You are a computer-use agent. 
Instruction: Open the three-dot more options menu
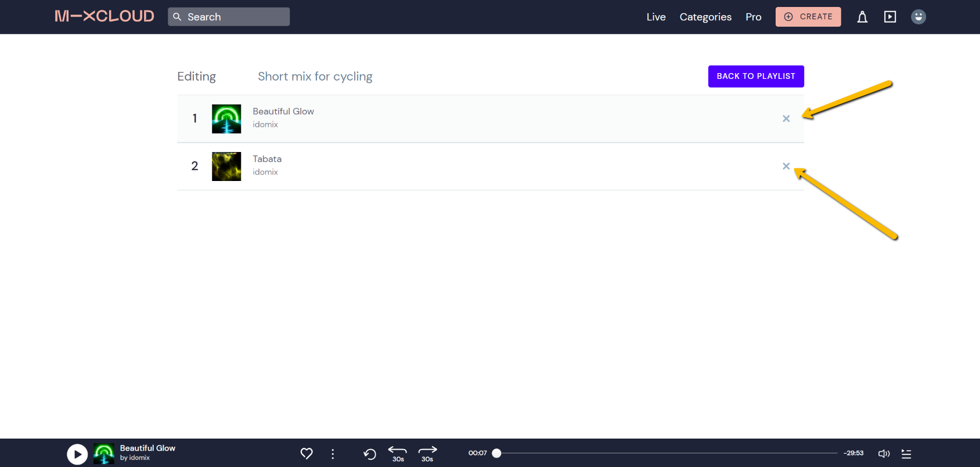click(333, 454)
